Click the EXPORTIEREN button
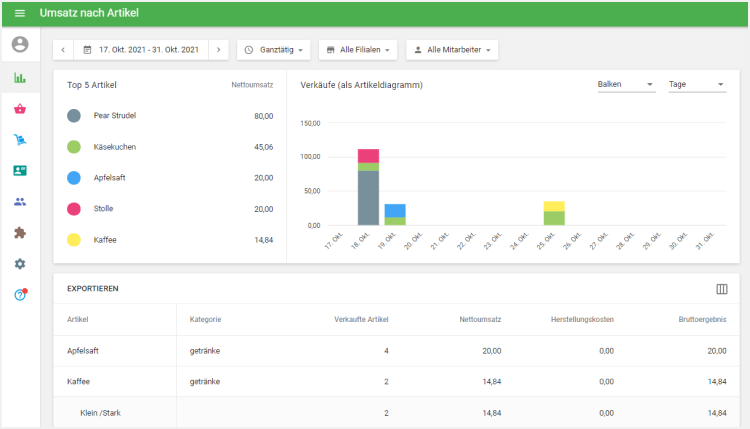Image resolution: width=750 pixels, height=429 pixels. [x=93, y=288]
